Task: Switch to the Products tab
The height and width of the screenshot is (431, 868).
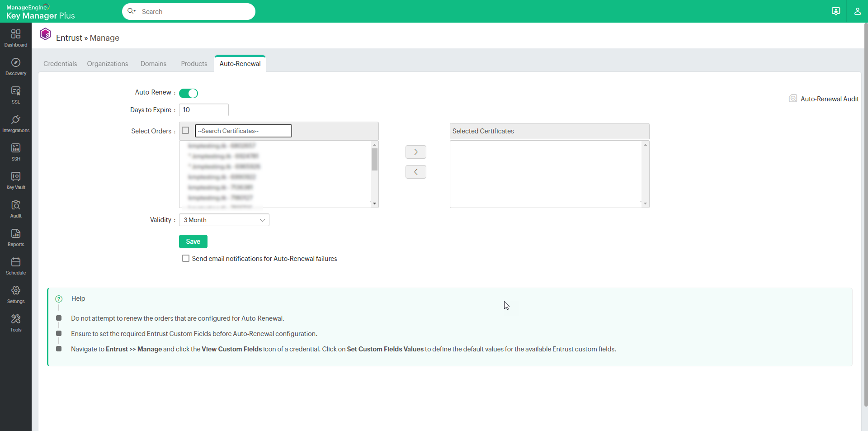Action: click(194, 64)
